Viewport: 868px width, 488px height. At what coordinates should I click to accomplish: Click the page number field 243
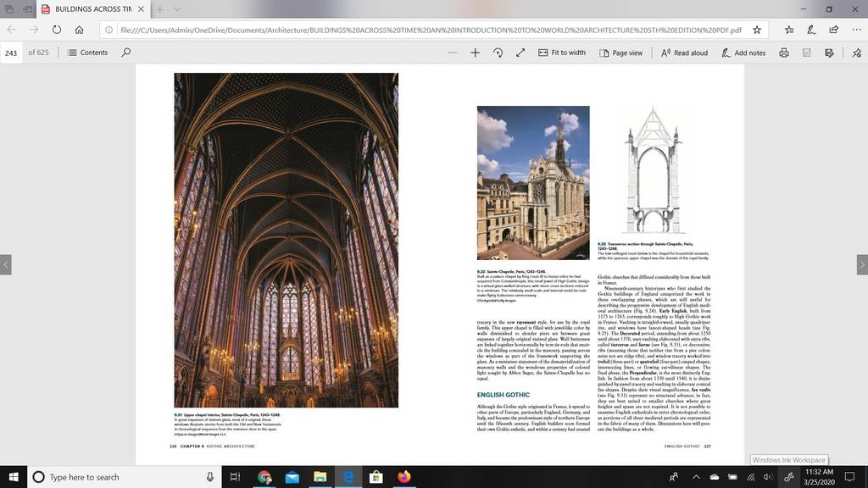(11, 53)
